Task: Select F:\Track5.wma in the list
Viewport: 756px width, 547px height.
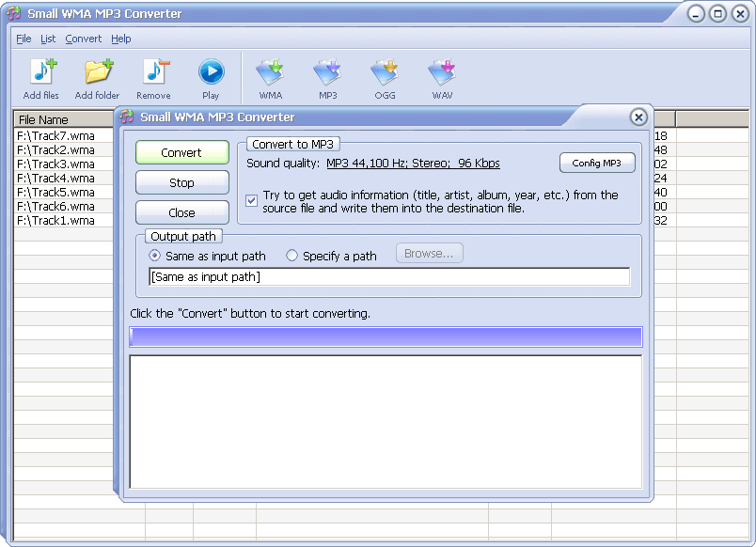Action: point(55,193)
